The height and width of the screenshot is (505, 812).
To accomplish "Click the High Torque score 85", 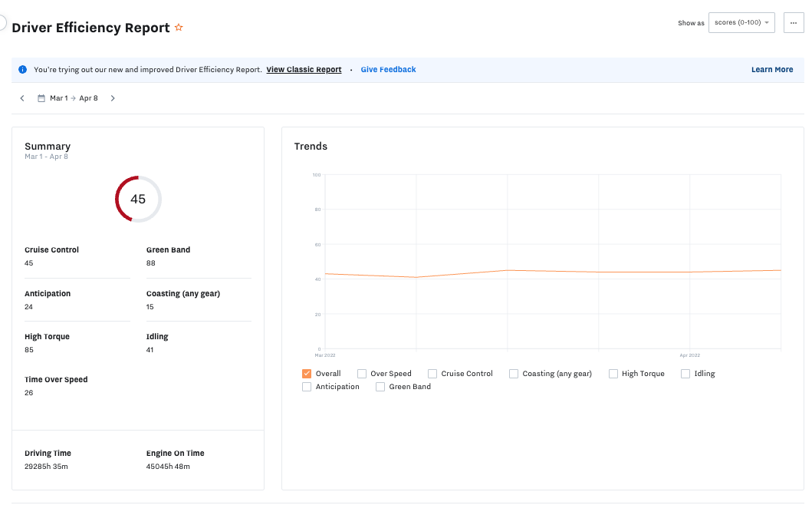I will (x=29, y=350).
